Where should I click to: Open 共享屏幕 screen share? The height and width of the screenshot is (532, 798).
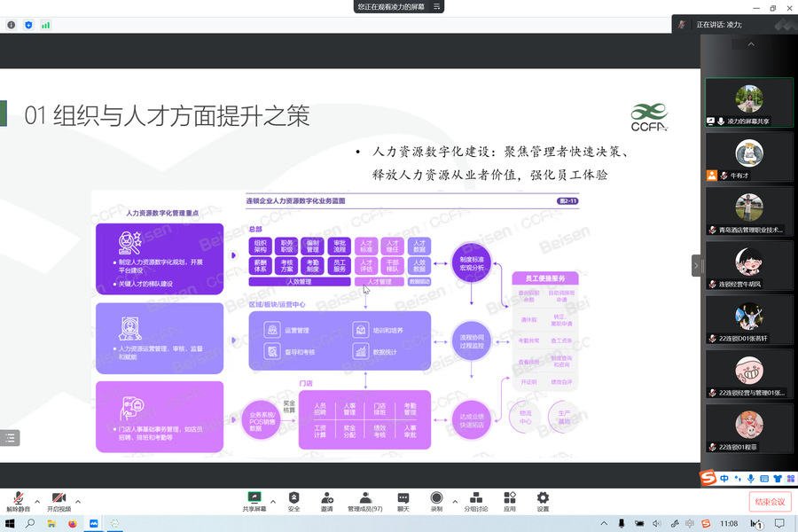click(x=255, y=500)
